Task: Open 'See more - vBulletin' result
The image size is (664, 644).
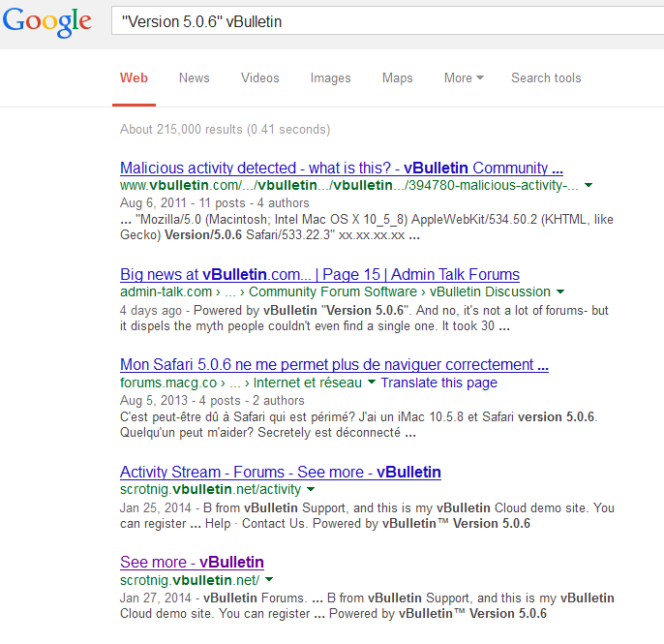Action: pos(192,563)
